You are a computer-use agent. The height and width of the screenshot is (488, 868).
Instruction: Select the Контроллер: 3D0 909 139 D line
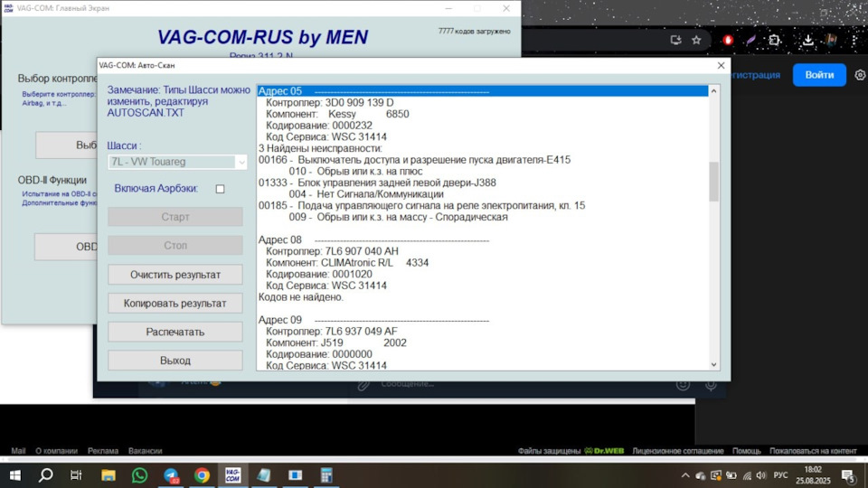329,102
